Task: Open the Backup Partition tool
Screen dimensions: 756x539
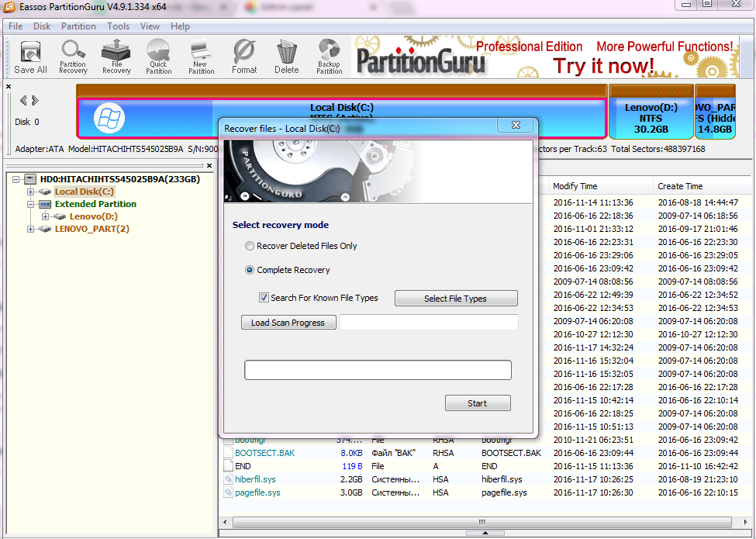Action: pyautogui.click(x=330, y=57)
